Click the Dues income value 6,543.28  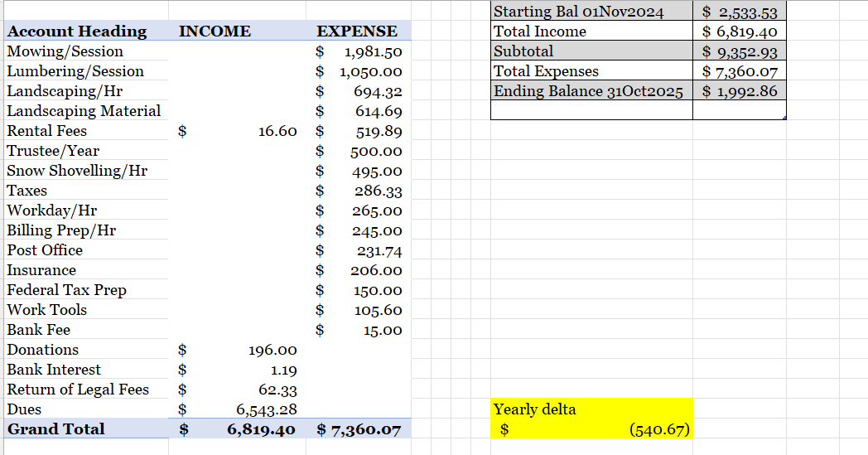coord(239,409)
